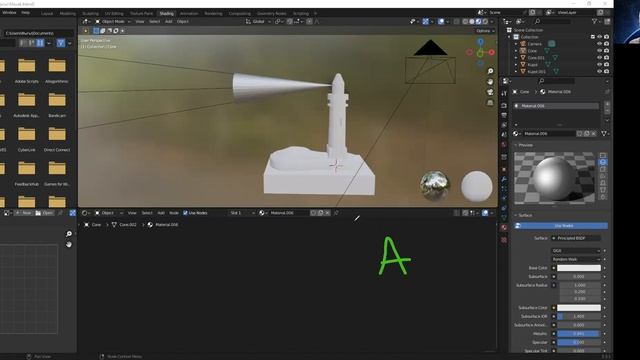Click the file browser path field

click(x=39, y=33)
